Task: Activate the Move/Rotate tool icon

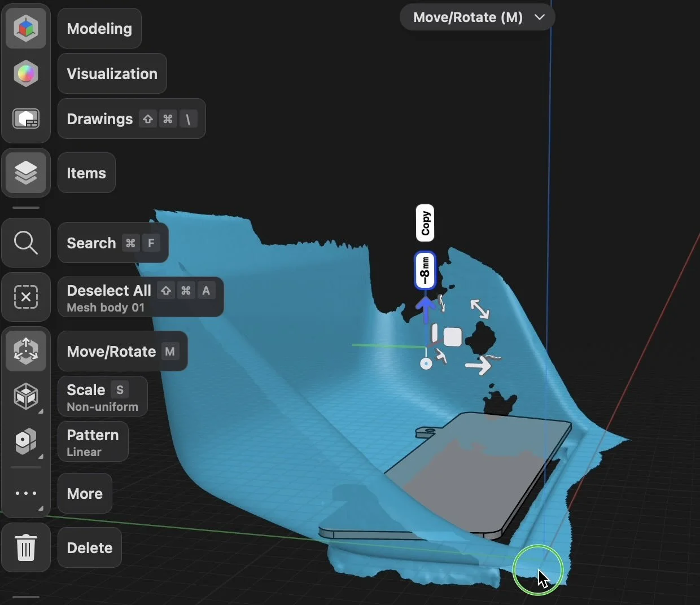Action: [x=26, y=351]
